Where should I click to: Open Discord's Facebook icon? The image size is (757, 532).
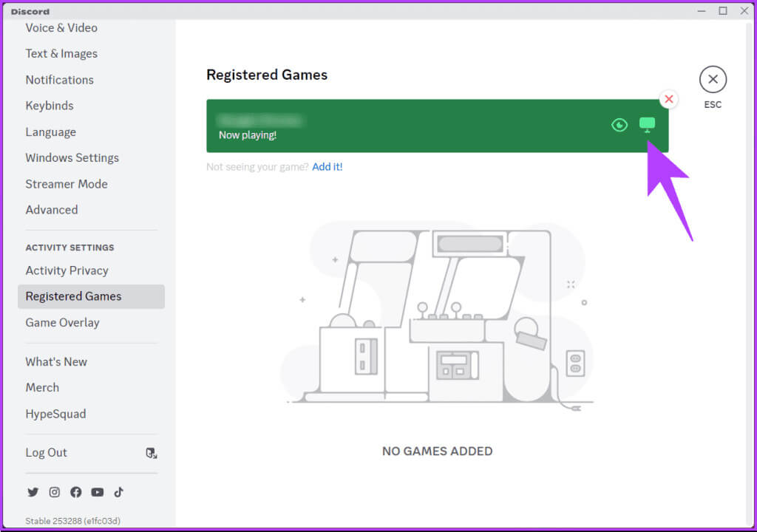click(75, 492)
